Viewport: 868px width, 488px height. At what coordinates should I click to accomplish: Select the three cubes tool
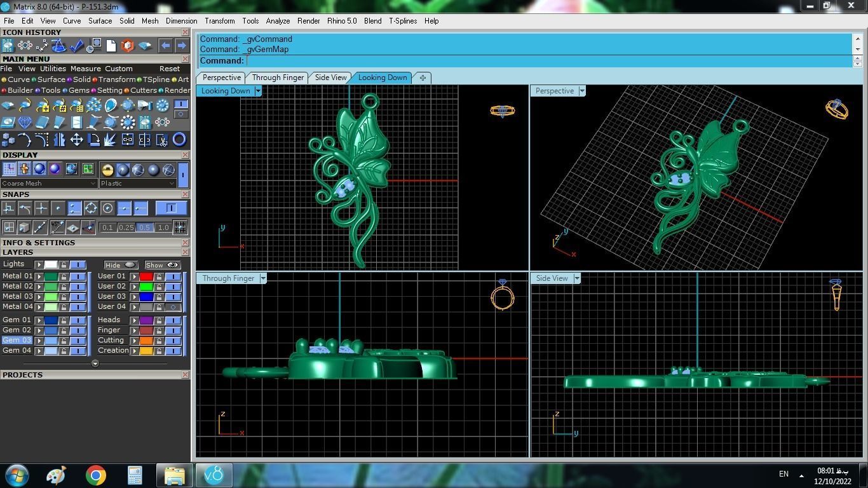point(8,140)
